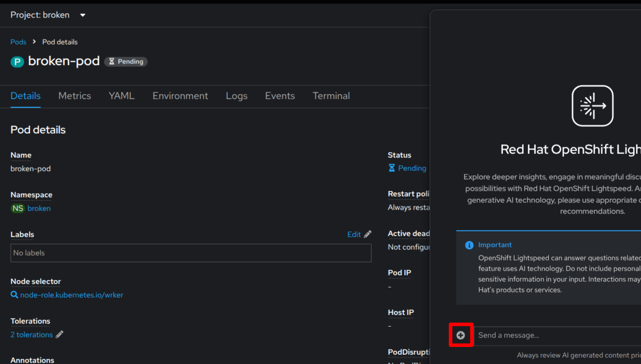The width and height of the screenshot is (641, 364).
Task: Click the Pod details breadcrumb text
Action: click(60, 42)
